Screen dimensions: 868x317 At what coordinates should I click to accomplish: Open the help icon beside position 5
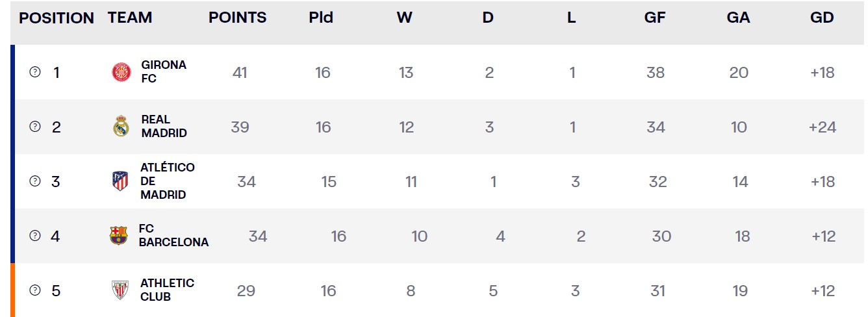[x=35, y=290]
